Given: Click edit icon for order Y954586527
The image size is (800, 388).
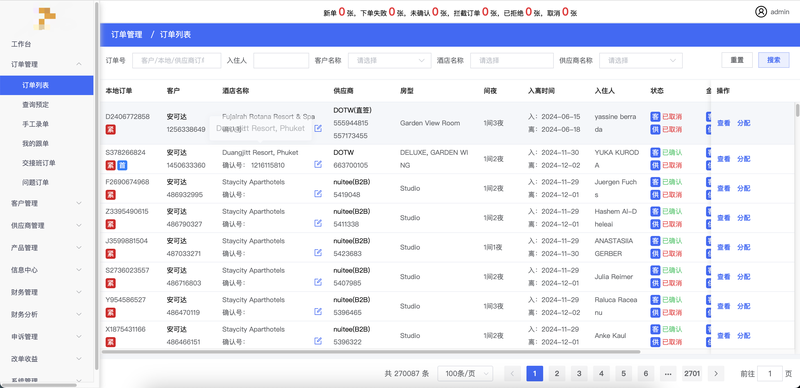Looking at the screenshot, I should coord(318,311).
